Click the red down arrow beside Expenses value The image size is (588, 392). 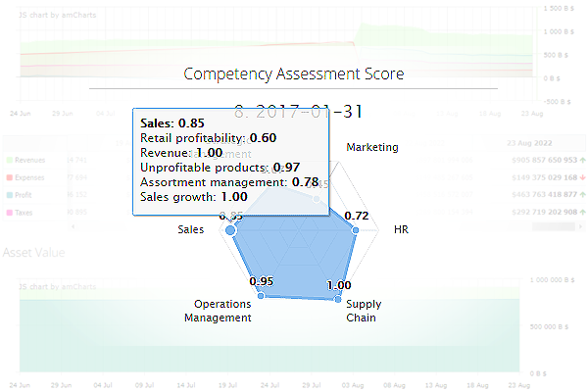[x=582, y=177]
